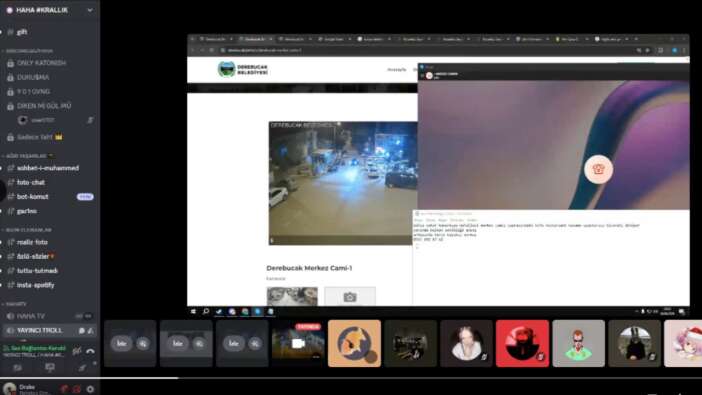702x395 pixels.
Task: Select the NEW badge on bot-komut
Action: click(85, 197)
